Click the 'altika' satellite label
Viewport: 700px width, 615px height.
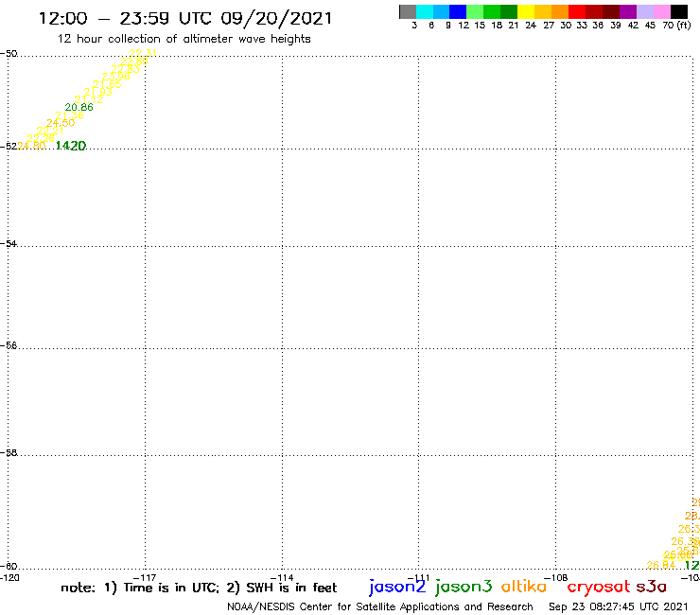[524, 586]
